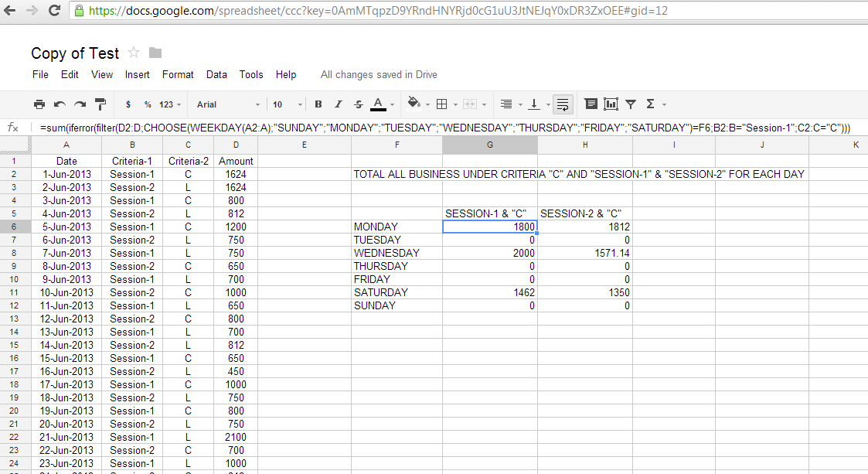This screenshot has width=868, height=474.
Task: Select the Paint format tool
Action: [x=99, y=104]
